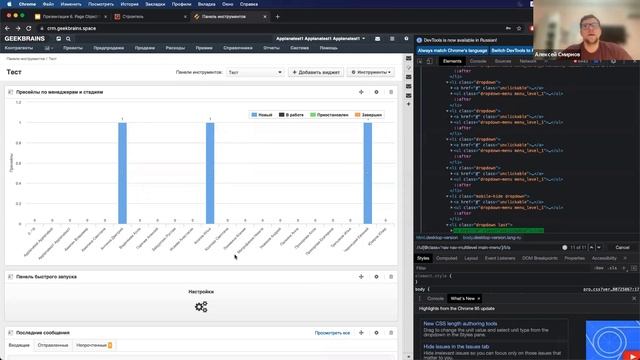Toggle the Приостановлен series in chart legend
The image size is (640, 360).
click(x=329, y=115)
